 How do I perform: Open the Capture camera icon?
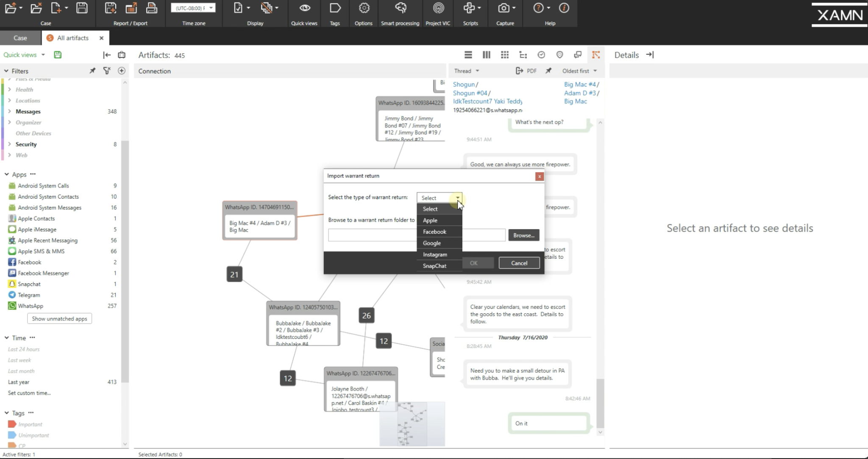pos(504,8)
